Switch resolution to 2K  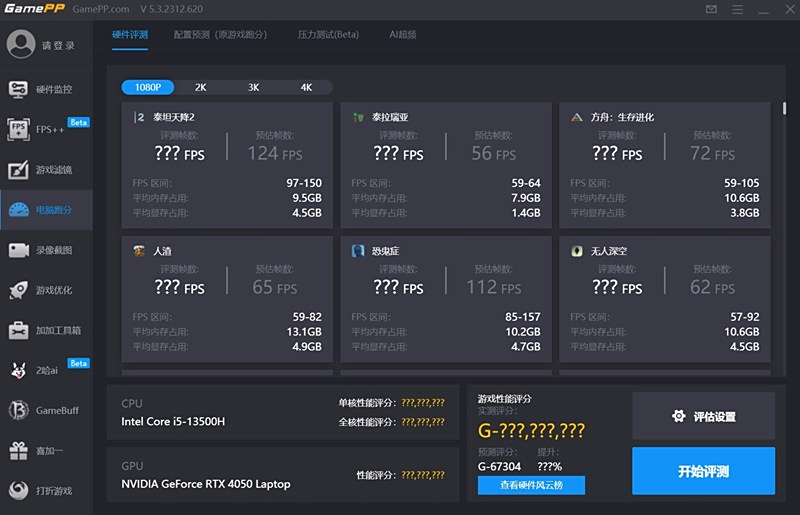200,87
